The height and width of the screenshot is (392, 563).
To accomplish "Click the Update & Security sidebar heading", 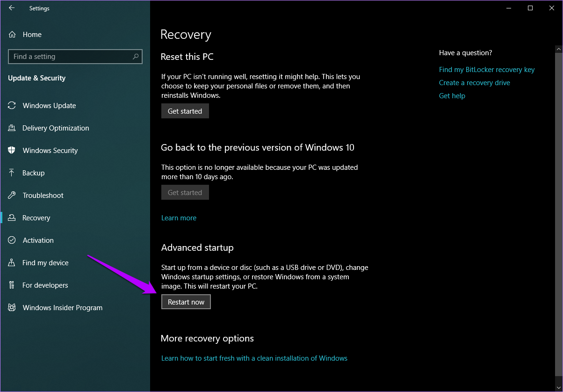I will [37, 78].
